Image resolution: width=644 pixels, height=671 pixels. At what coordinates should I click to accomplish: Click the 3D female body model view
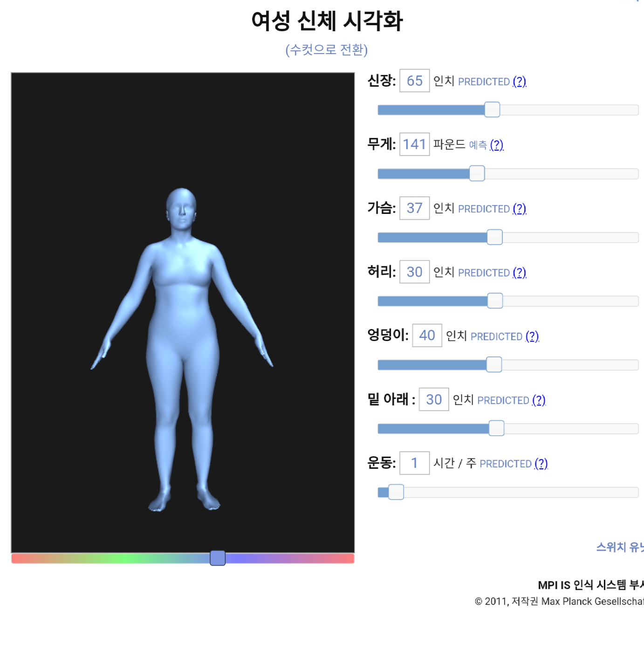tap(183, 313)
